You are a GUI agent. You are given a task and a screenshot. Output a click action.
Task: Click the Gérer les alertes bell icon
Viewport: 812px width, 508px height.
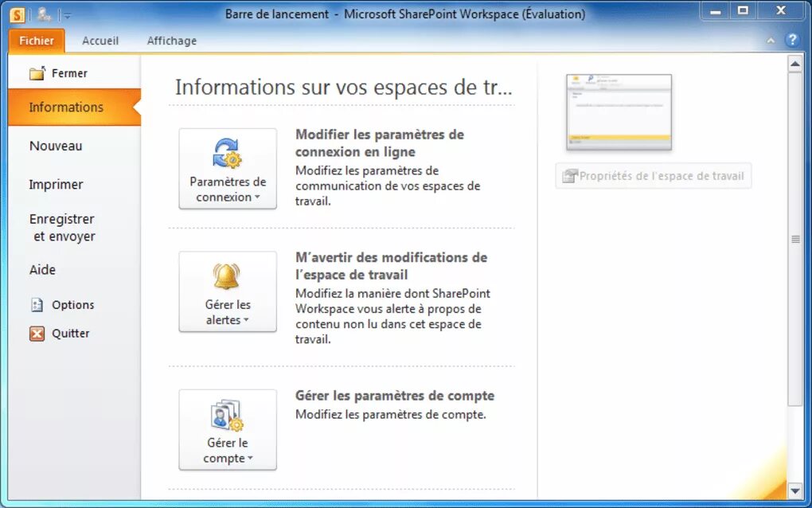[x=227, y=276]
